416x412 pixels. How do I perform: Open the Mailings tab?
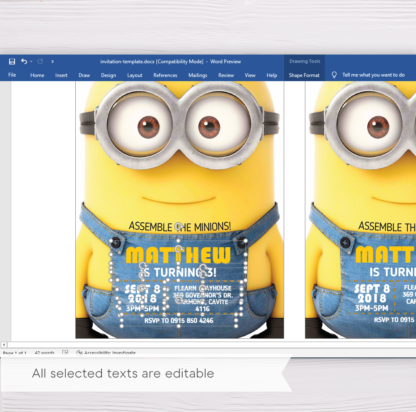pyautogui.click(x=198, y=75)
